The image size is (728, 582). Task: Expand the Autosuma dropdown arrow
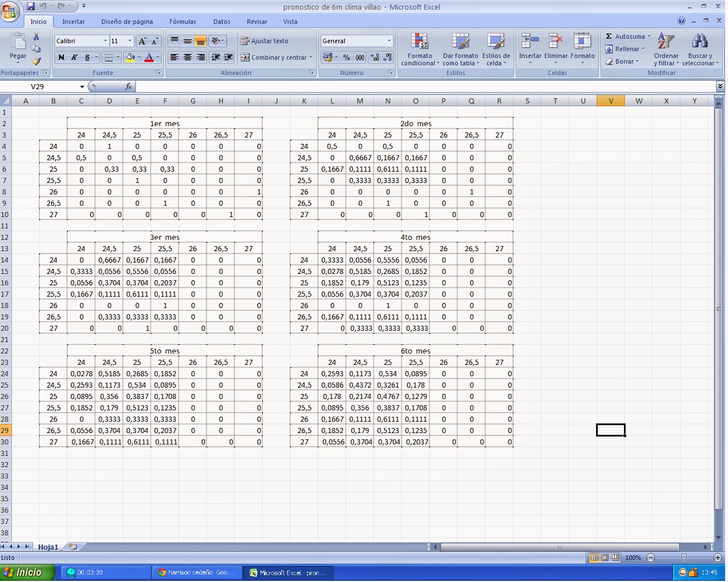pyautogui.click(x=649, y=36)
